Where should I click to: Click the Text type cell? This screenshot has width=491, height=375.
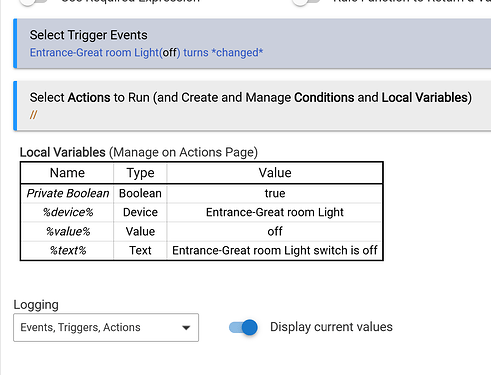[140, 250]
